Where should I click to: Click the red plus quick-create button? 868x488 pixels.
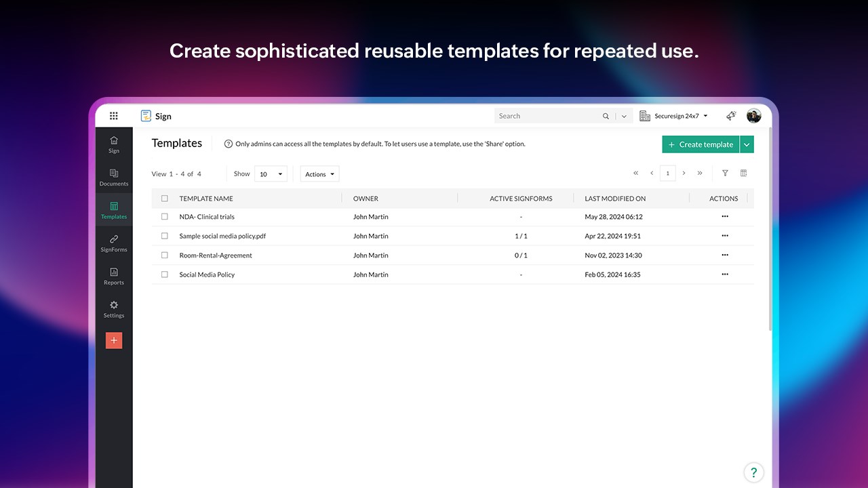coord(114,340)
